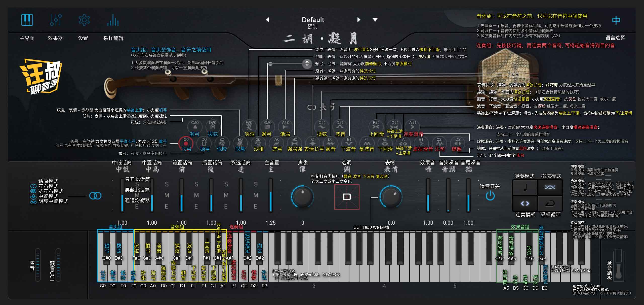The width and height of the screenshot is (644, 305).
Task: Select the 演奏模式 note icon
Action: 526,187
